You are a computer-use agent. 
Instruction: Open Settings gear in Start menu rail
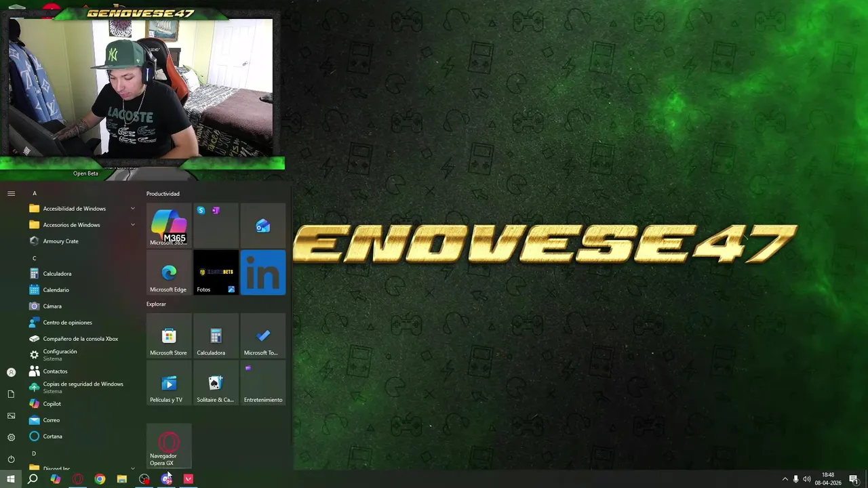click(11, 437)
